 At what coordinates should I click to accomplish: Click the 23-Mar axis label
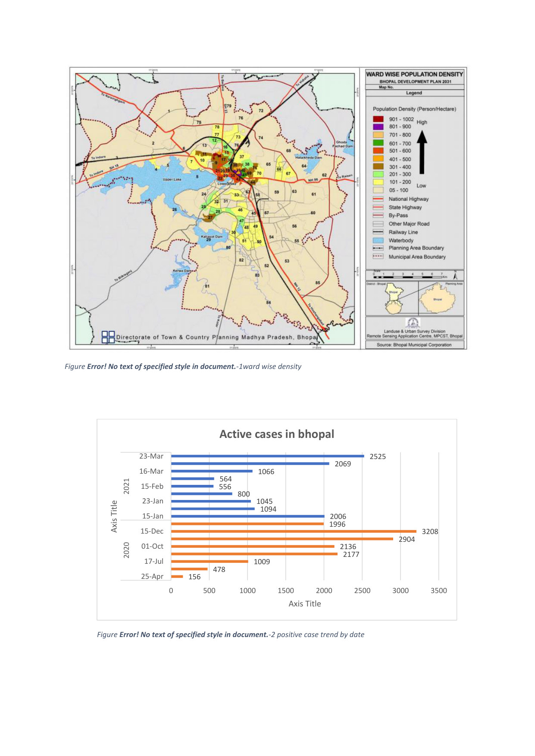(x=151, y=456)
